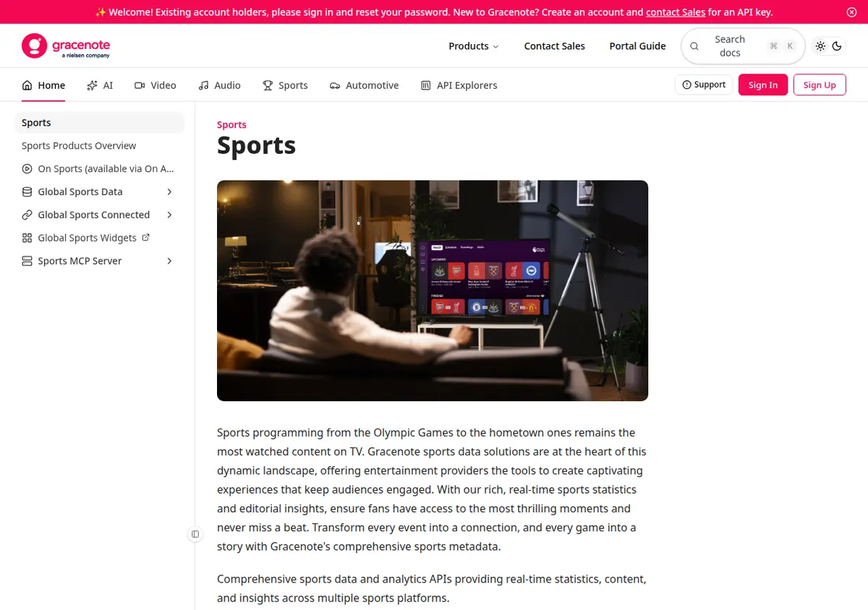Open the Portal Guide link
868x610 pixels.
tap(638, 46)
